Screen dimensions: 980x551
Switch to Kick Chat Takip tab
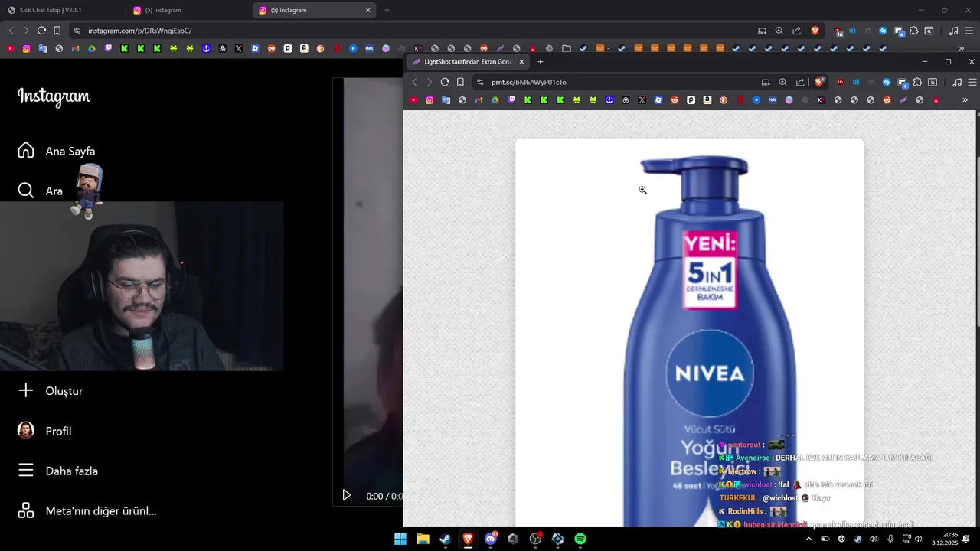point(61,10)
